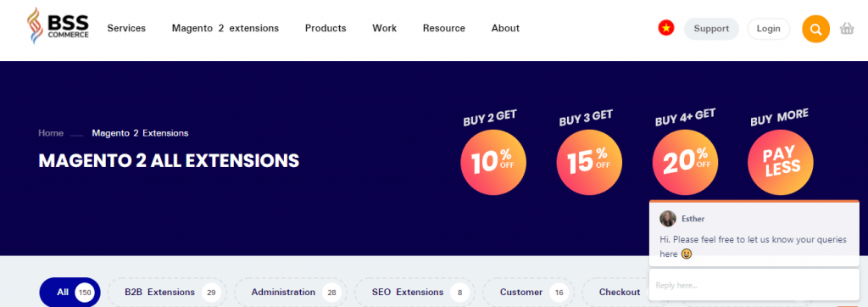This screenshot has height=307, width=868.
Task: Expand the About menu
Action: pos(505,28)
